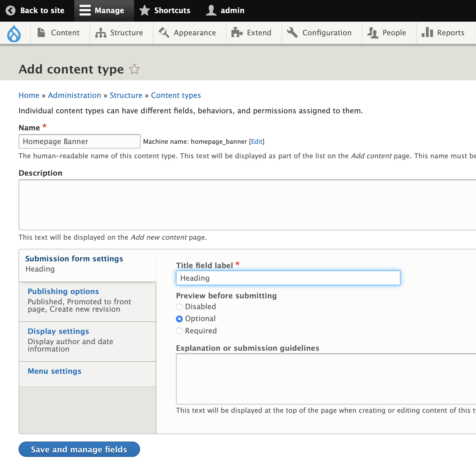Click the Manage toolbar tab
This screenshot has width=476, height=472.
coord(104,11)
